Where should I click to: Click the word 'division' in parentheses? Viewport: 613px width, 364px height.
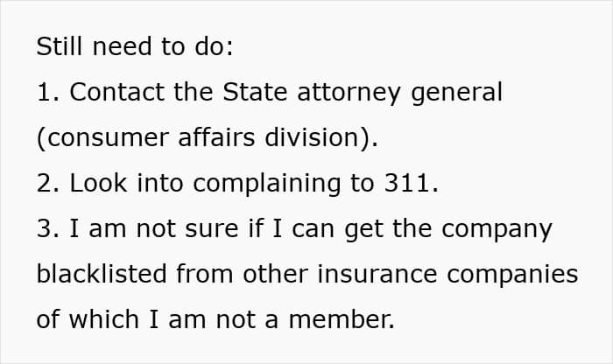point(324,138)
